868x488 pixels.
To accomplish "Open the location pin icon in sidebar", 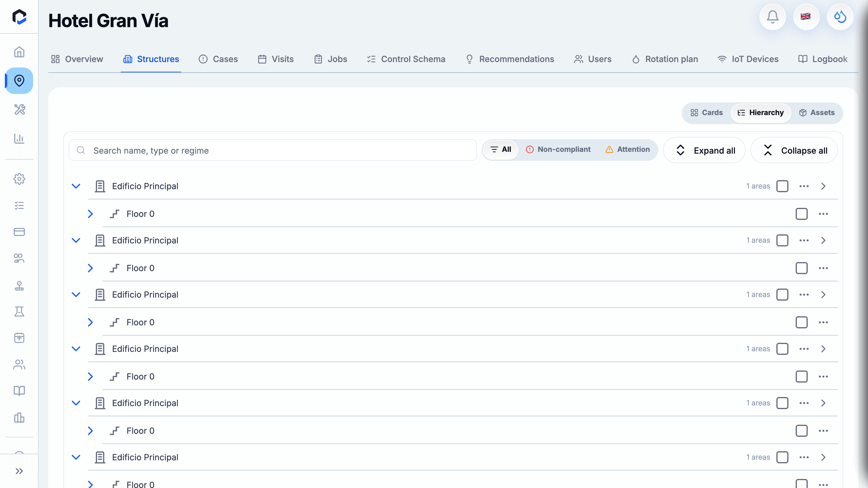I will pos(19,81).
